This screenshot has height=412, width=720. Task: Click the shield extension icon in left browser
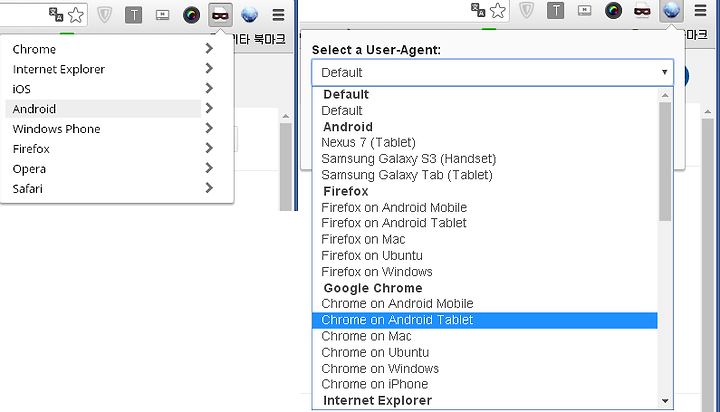tap(105, 15)
